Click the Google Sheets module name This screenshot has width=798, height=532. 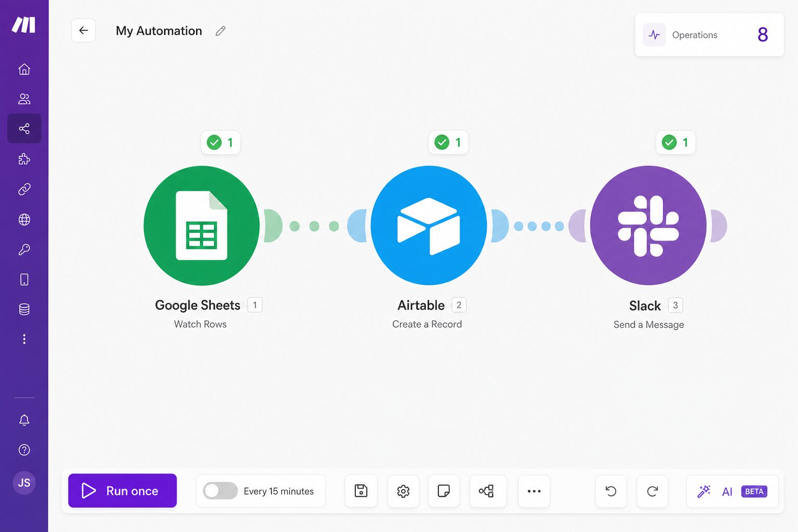[197, 305]
